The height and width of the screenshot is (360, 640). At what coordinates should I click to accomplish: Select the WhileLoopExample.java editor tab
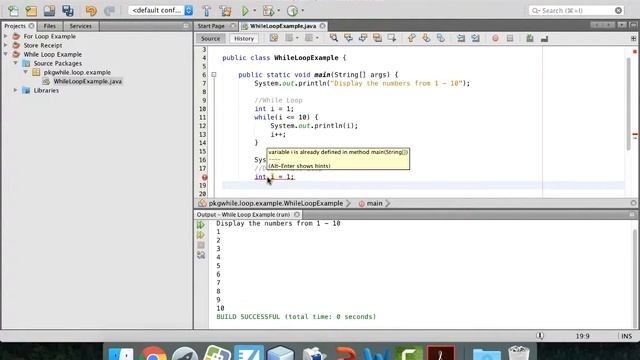tap(283, 26)
